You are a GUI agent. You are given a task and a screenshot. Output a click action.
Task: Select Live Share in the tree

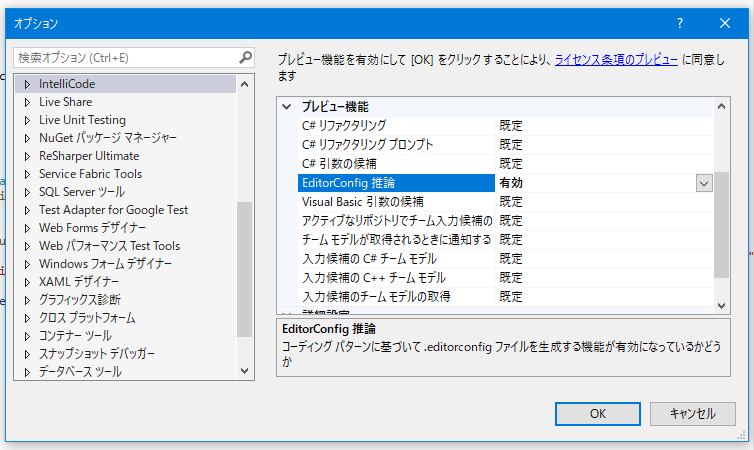click(65, 102)
